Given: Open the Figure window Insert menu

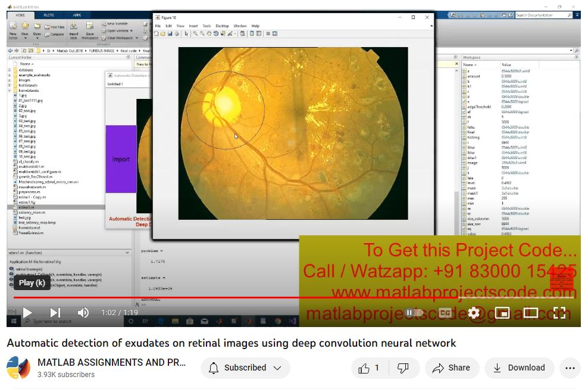Looking at the screenshot, I should [x=193, y=26].
